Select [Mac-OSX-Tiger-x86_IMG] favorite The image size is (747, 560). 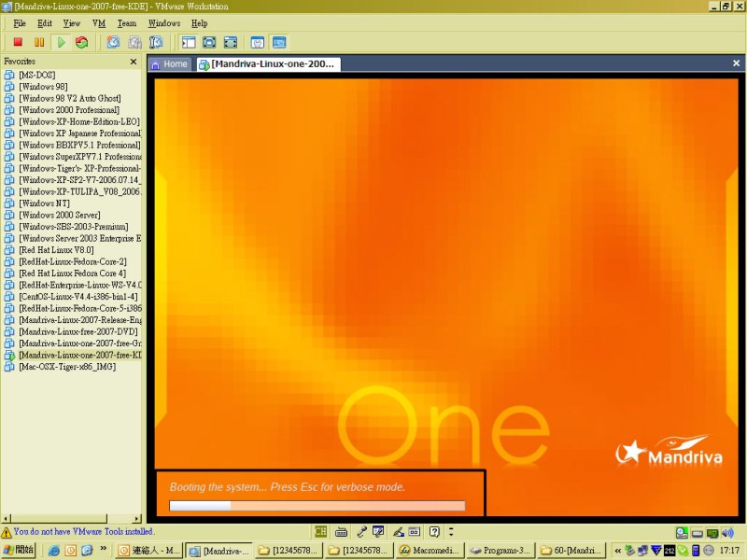pos(67,367)
